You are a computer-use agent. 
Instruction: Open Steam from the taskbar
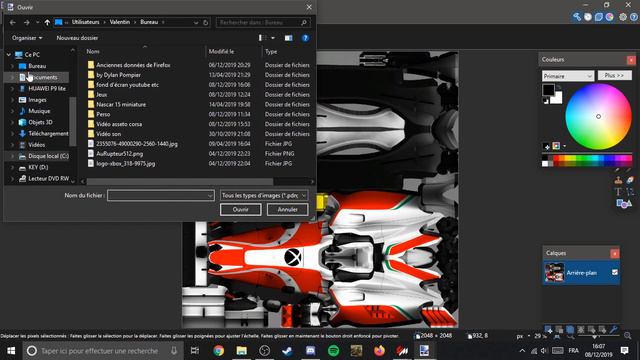pyautogui.click(x=287, y=351)
